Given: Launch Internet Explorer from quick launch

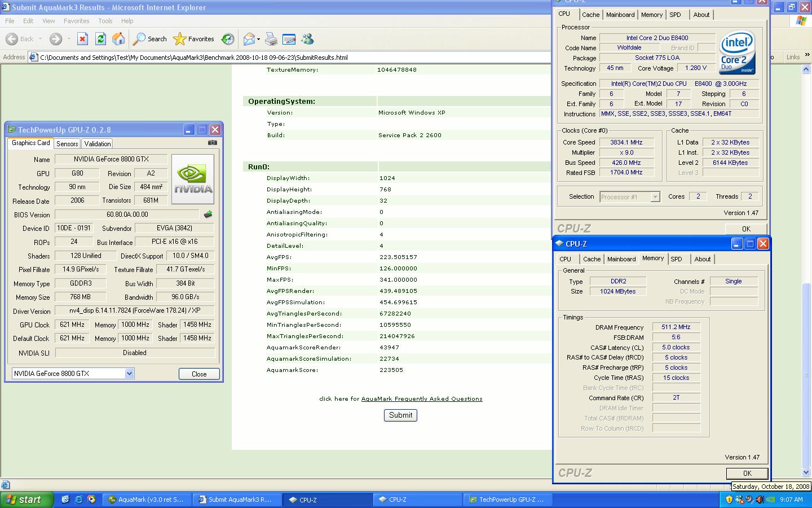Looking at the screenshot, I should 78,500.
